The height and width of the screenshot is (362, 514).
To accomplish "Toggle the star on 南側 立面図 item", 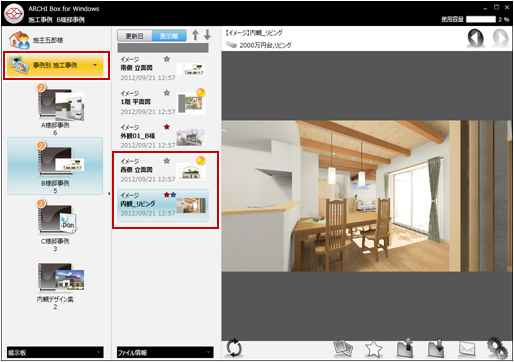I will click(167, 59).
